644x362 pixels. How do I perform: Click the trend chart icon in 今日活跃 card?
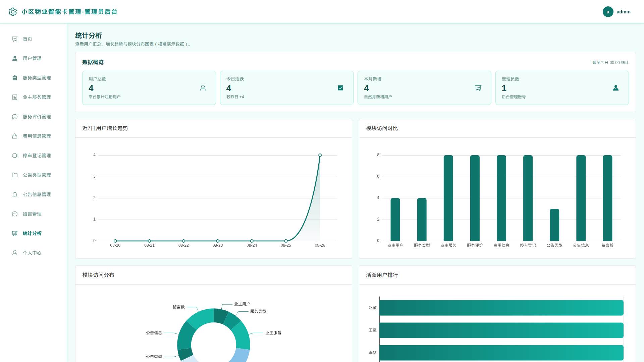point(340,88)
